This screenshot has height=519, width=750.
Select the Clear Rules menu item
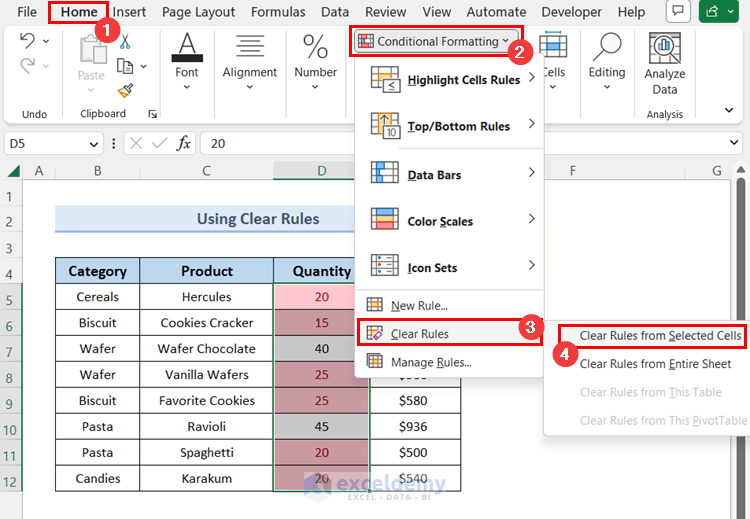click(450, 333)
